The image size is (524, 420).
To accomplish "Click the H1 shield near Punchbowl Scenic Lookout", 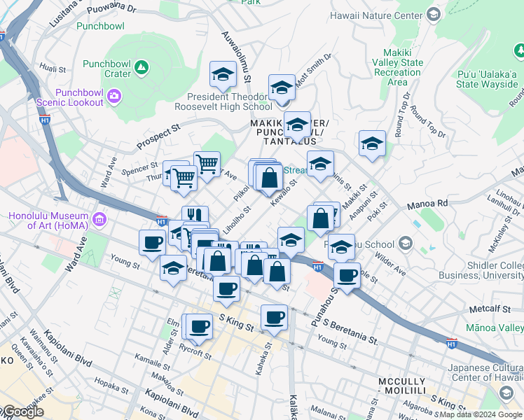I will (x=45, y=120).
